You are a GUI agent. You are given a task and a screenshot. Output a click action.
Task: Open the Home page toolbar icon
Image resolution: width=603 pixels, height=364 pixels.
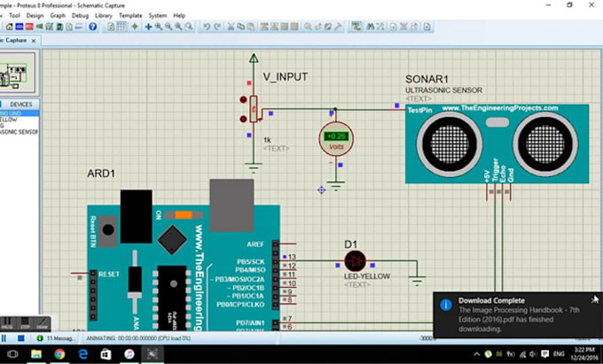(9, 27)
